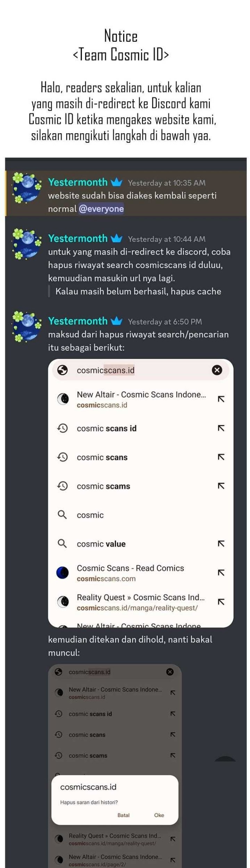Tap Batal to cancel history deletion
Image resolution: width=250 pixels, height=868 pixels.
tap(123, 815)
